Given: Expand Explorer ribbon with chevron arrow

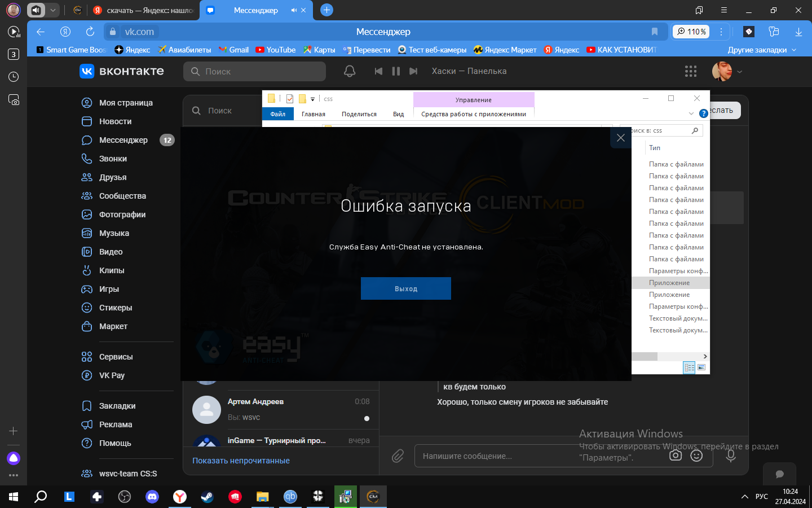Looking at the screenshot, I should pyautogui.click(x=691, y=113).
